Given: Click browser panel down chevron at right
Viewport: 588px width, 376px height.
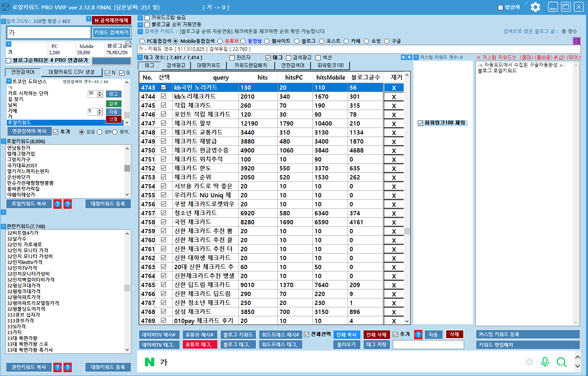Looking at the screenshot, I should coord(577,366).
